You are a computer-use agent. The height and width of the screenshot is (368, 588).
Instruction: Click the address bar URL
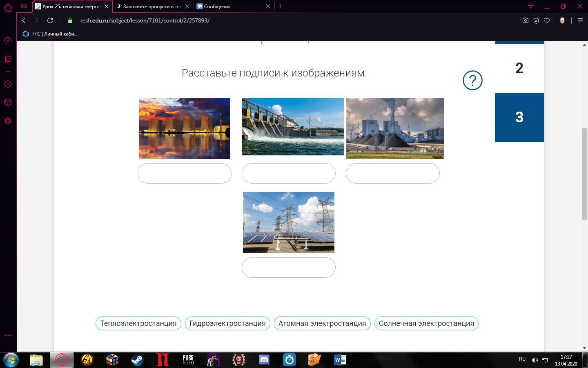click(145, 20)
